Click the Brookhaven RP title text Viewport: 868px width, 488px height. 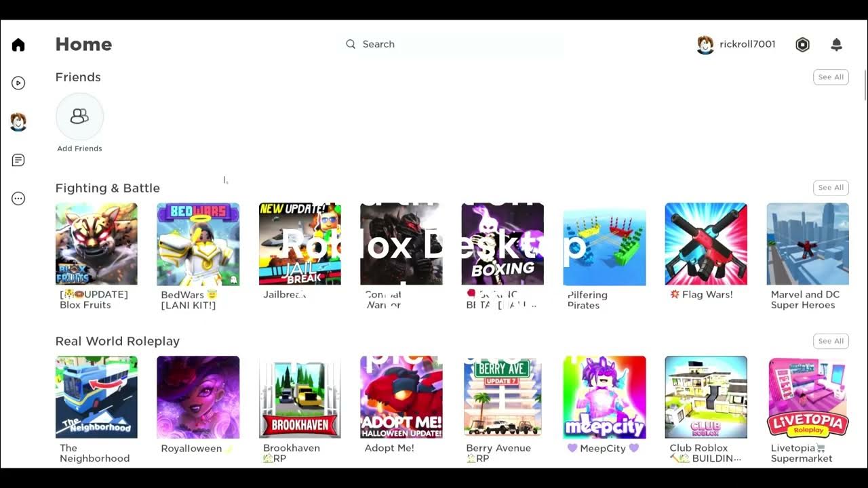click(292, 453)
